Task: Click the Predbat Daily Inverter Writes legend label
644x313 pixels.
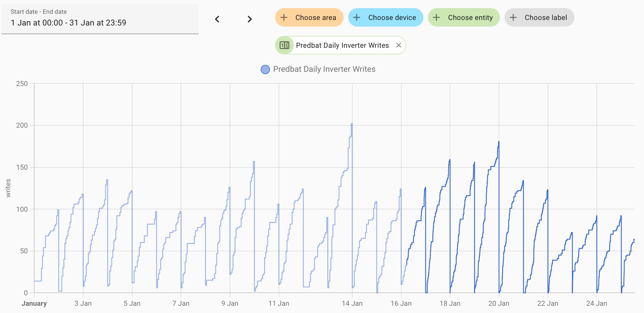Action: point(324,69)
